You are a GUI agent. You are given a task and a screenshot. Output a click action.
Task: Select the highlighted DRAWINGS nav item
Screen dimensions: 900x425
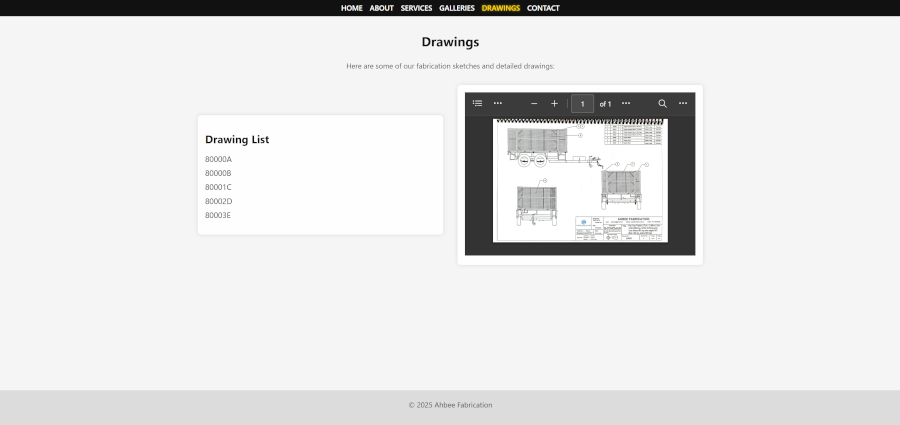(501, 8)
